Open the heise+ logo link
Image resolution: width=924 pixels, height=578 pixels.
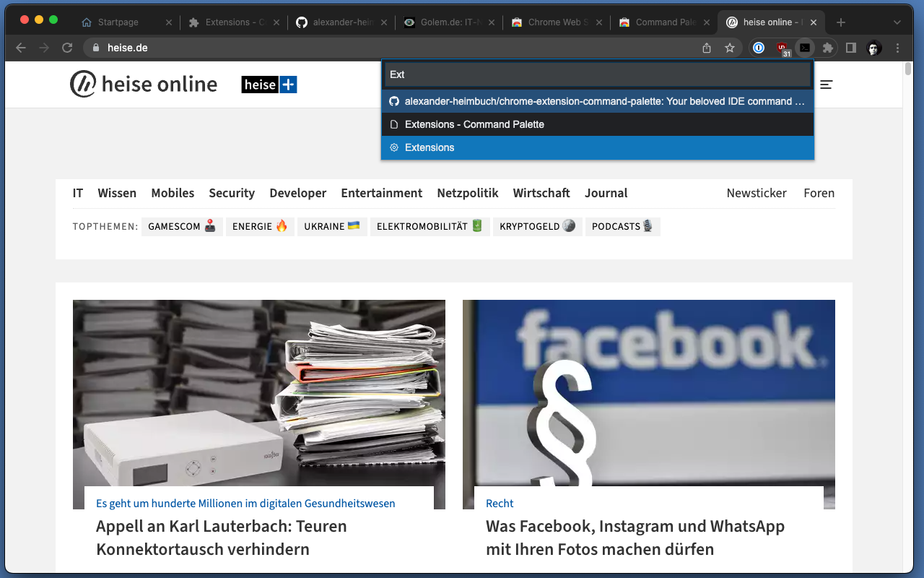pos(269,85)
